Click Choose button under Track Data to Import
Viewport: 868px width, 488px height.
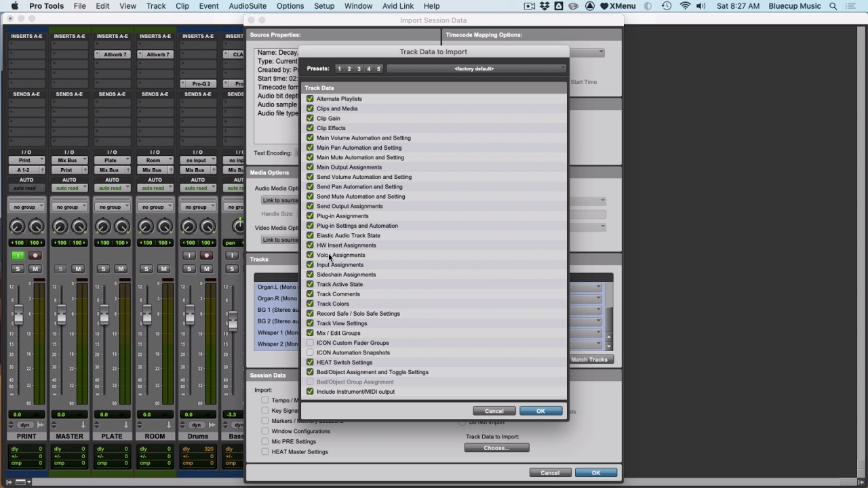(x=496, y=447)
